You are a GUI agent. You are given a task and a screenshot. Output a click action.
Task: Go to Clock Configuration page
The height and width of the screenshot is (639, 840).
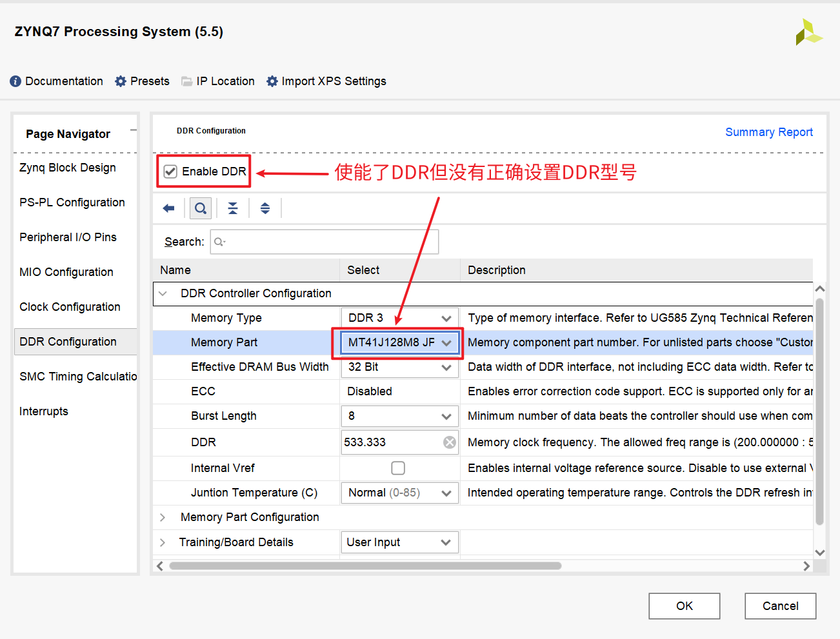click(x=70, y=307)
